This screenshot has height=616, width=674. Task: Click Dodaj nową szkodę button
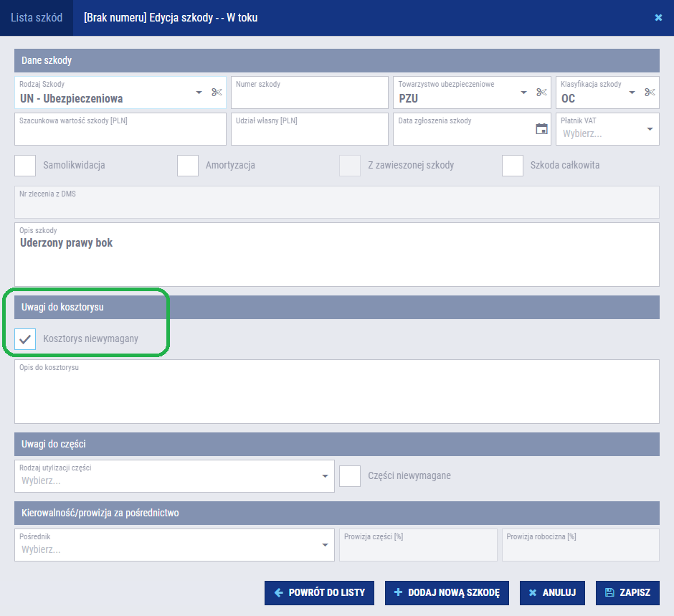point(447,592)
